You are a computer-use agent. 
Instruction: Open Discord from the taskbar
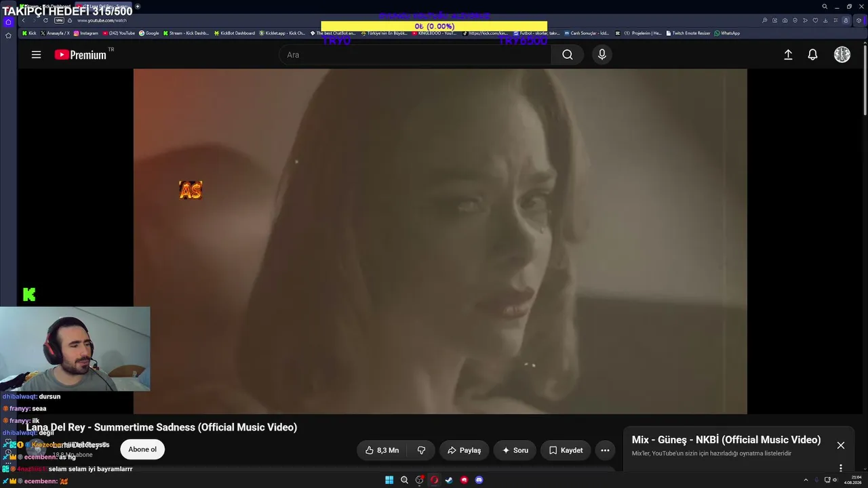click(479, 480)
